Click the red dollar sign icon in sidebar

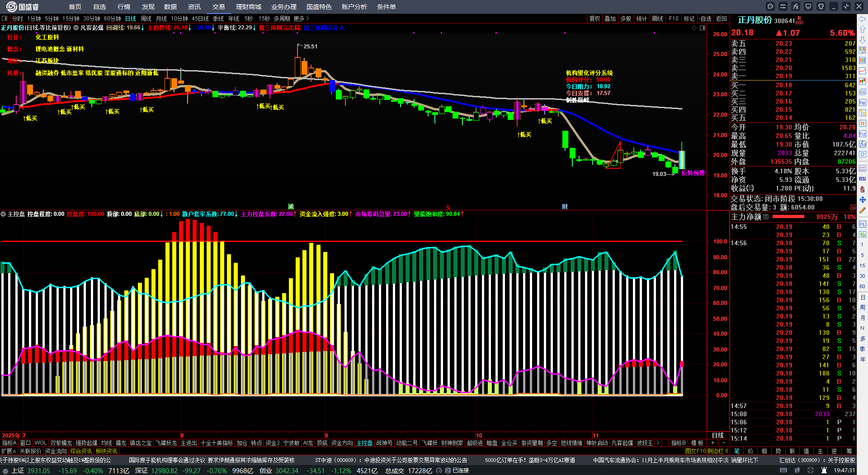(863, 189)
